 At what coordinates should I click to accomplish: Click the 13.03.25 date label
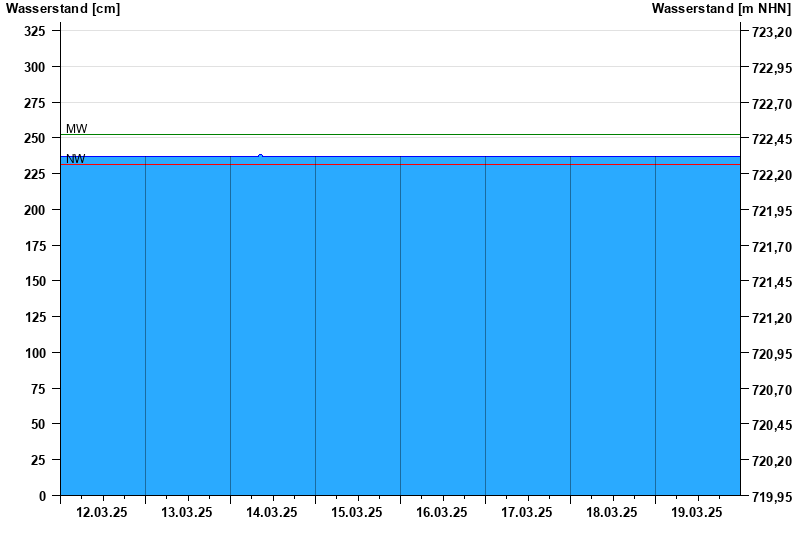pos(187,512)
